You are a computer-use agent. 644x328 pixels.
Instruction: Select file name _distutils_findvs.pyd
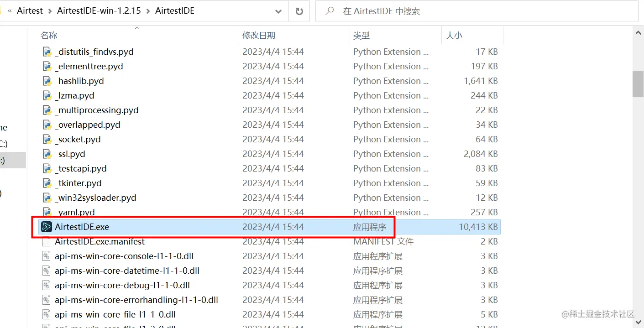pos(94,52)
